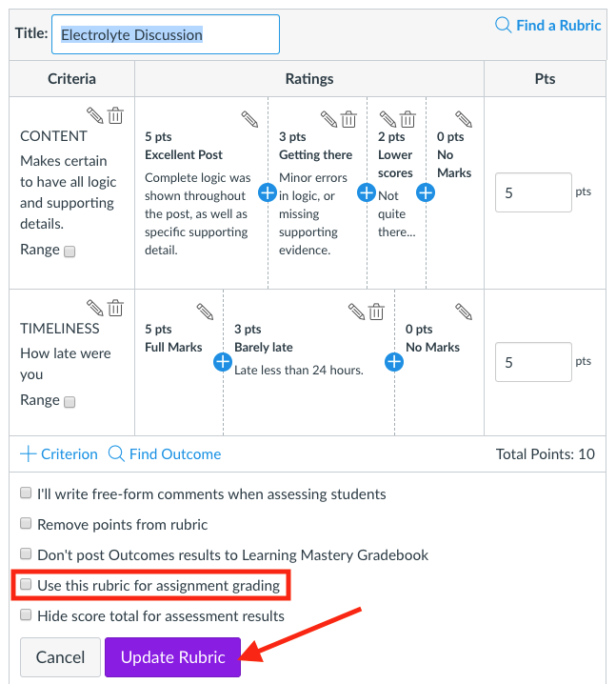Enable free-form comments when assessing students
Image resolution: width=616 pixels, height=684 pixels.
click(x=27, y=494)
